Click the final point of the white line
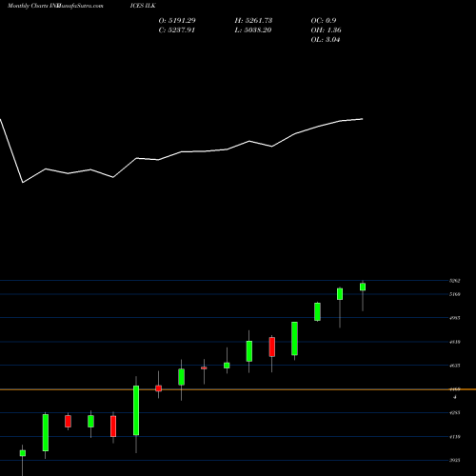Image resolution: width=476 pixels, height=476 pixels. (x=363, y=119)
